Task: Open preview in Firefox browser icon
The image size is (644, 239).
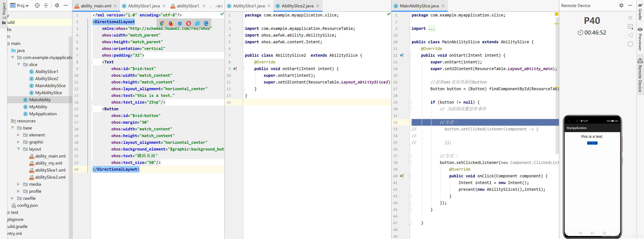Action: 171,23
